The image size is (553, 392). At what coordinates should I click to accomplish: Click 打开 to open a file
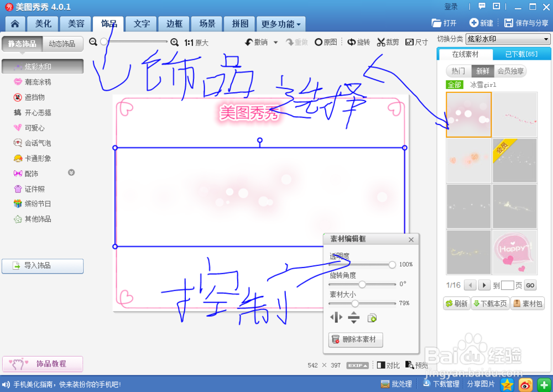[x=444, y=23]
